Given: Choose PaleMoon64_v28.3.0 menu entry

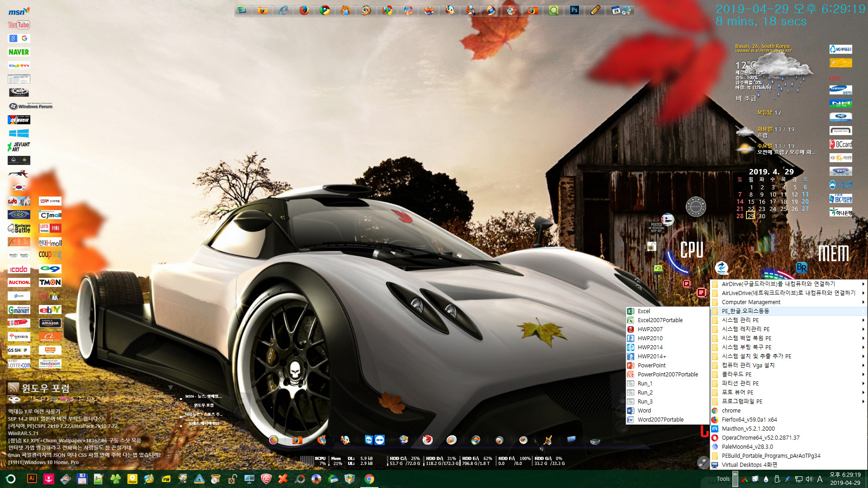Looking at the screenshot, I should point(788,446).
